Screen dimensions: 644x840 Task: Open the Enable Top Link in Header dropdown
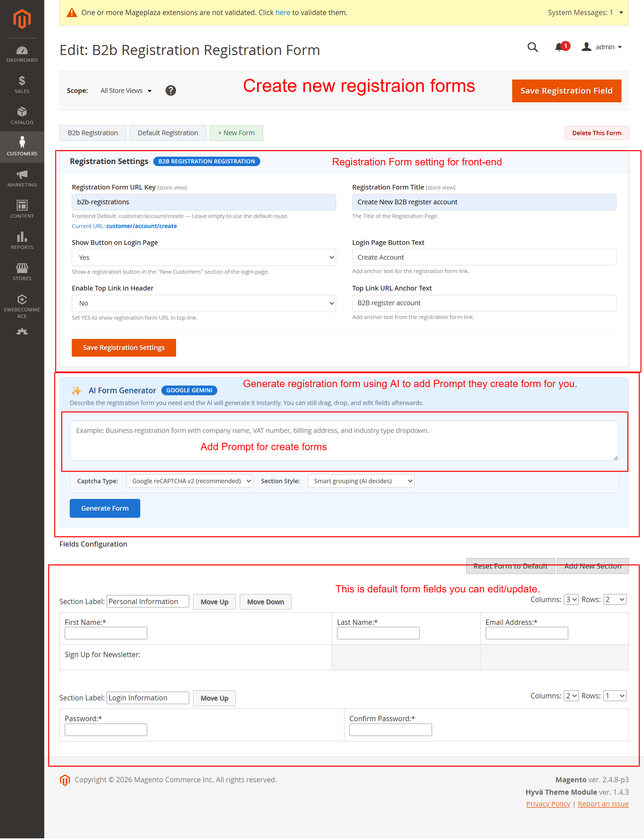[204, 303]
